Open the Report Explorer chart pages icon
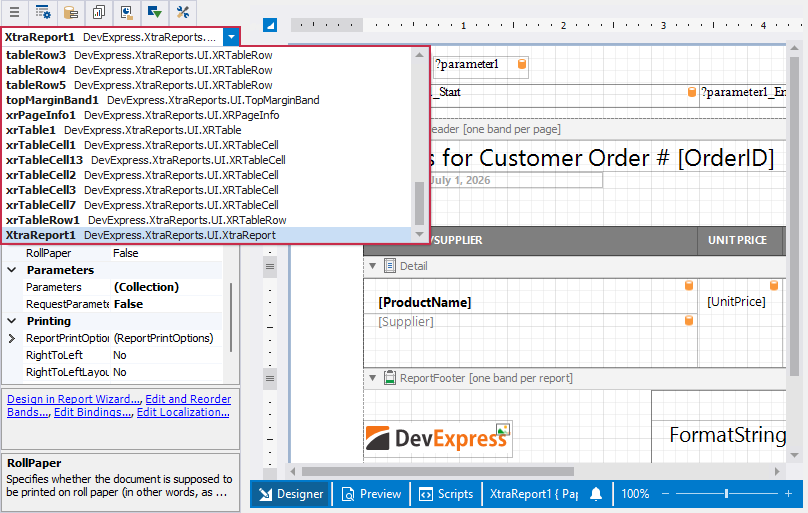The image size is (808, 513). 98,12
